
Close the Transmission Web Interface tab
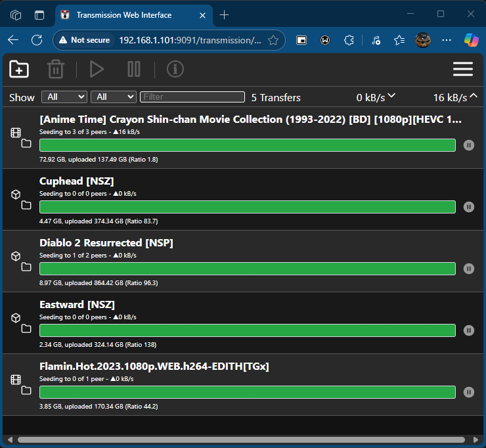click(x=202, y=15)
